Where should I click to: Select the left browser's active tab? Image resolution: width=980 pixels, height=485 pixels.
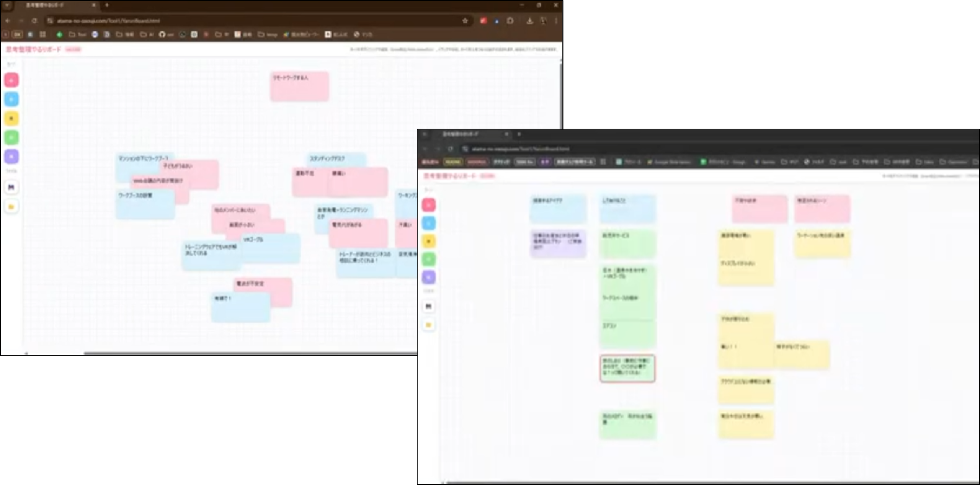(54, 5)
